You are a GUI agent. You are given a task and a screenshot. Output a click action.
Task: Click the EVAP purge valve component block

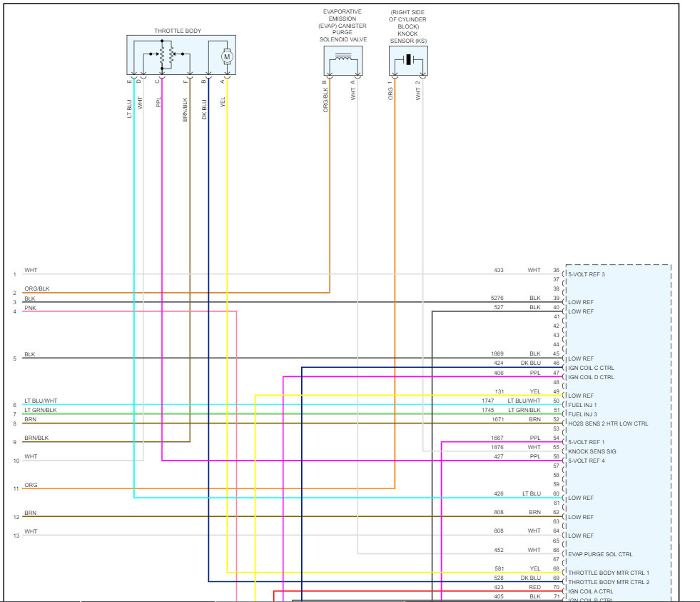pyautogui.click(x=342, y=61)
